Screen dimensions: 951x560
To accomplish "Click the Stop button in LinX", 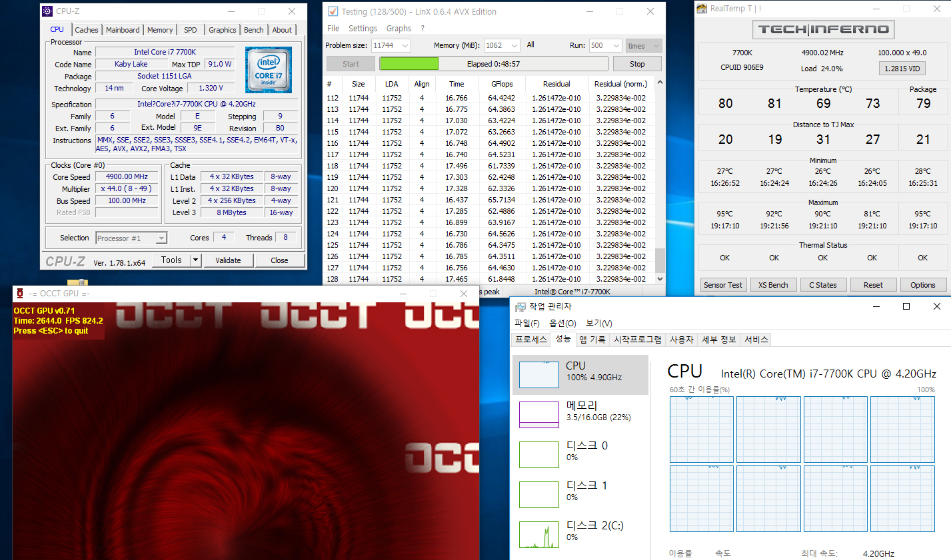I will [637, 64].
